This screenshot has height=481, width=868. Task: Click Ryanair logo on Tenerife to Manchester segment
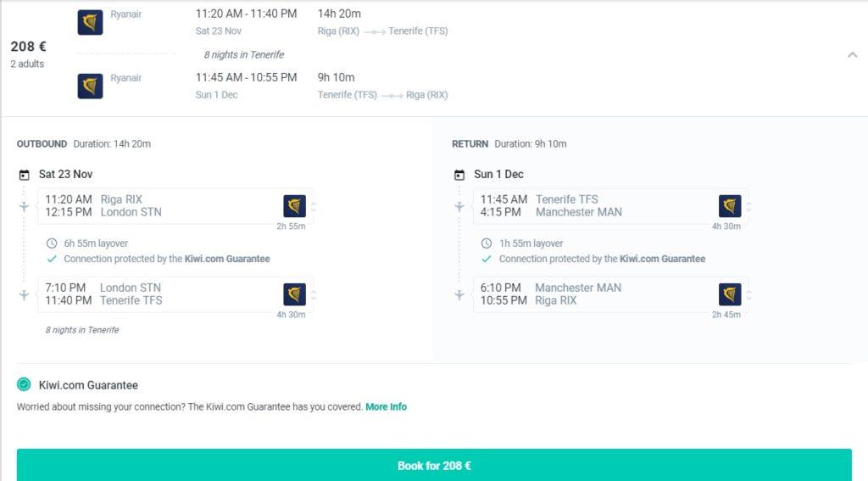pyautogui.click(x=730, y=206)
